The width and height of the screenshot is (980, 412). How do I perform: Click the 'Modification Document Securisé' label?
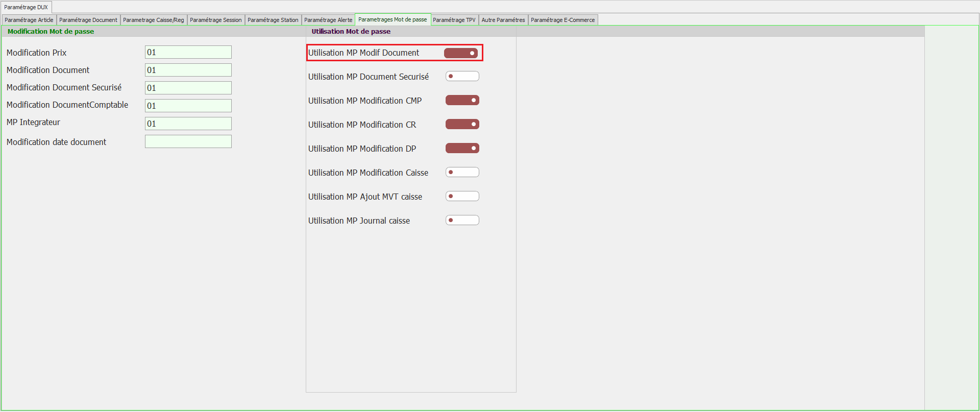click(64, 87)
